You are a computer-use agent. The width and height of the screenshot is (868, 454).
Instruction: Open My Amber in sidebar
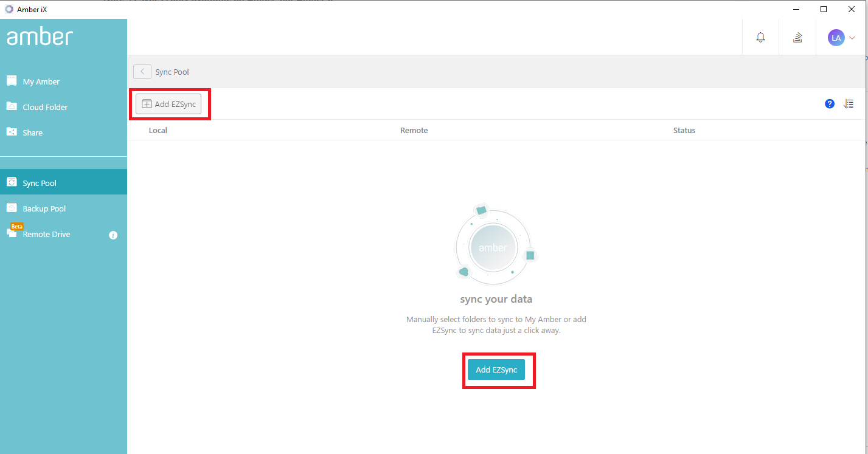63,81
